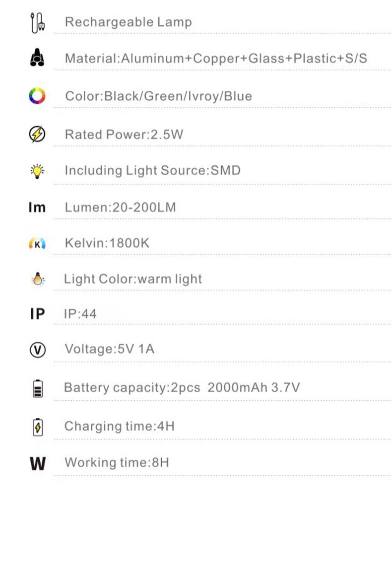The width and height of the screenshot is (392, 583).
Task: Click the circled V voltage icon
Action: 37,350
